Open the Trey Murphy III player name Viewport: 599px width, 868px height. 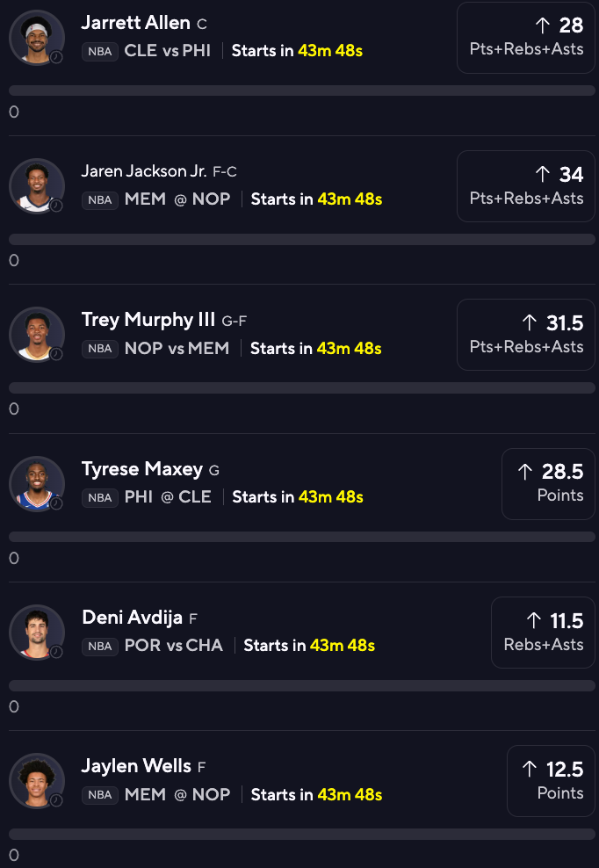pos(149,320)
